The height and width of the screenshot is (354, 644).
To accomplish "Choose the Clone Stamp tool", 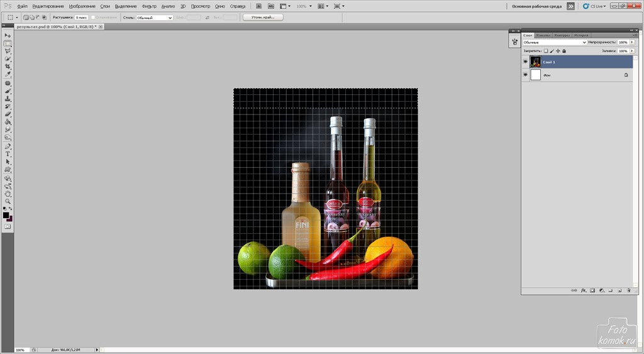I will (x=8, y=99).
